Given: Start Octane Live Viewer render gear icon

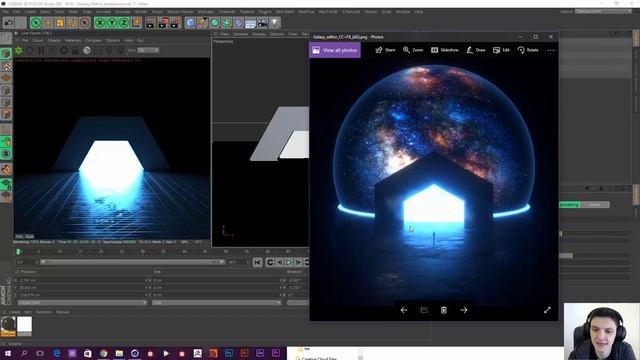Looking at the screenshot, I should [19, 51].
